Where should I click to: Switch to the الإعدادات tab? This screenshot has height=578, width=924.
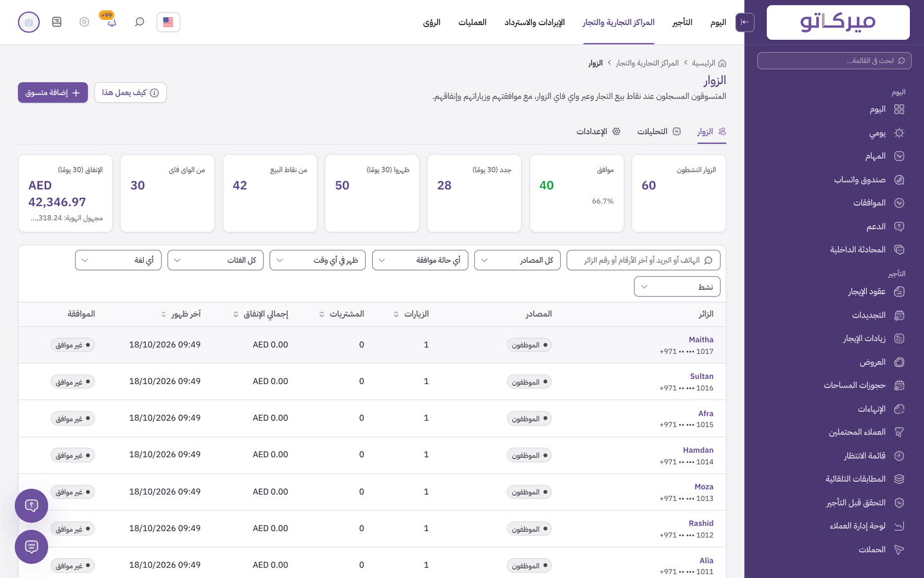(x=598, y=132)
